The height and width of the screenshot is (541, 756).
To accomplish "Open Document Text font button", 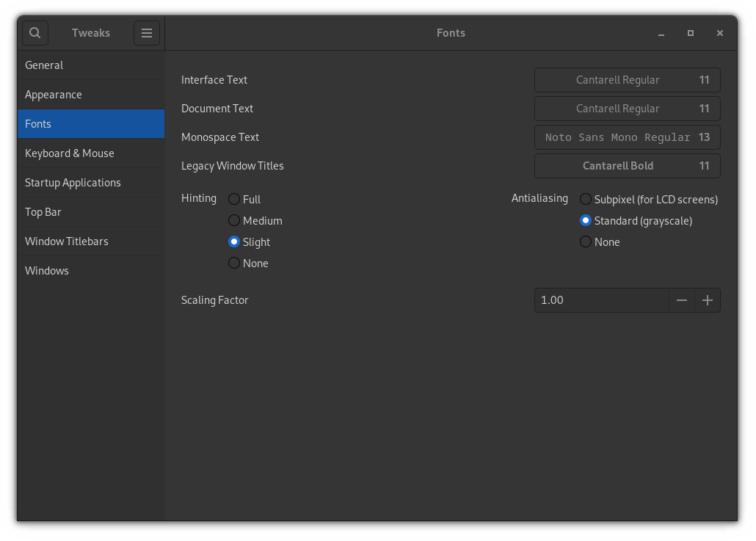I will pos(627,109).
